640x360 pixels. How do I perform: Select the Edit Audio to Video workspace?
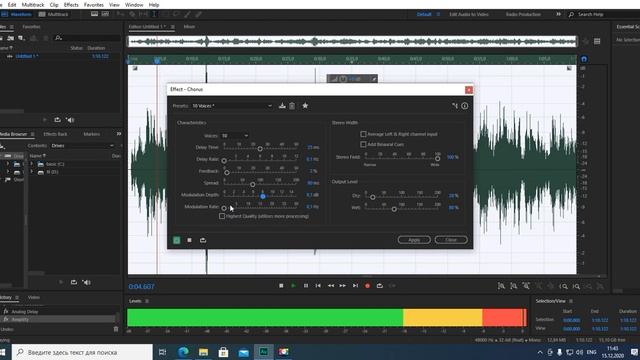coord(469,14)
